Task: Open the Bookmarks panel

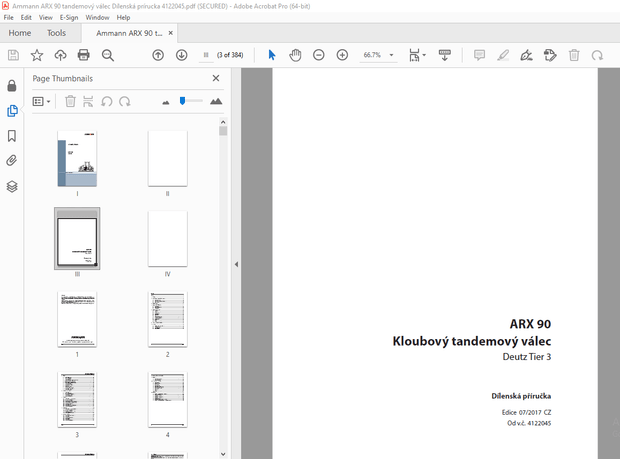Action: (12, 136)
